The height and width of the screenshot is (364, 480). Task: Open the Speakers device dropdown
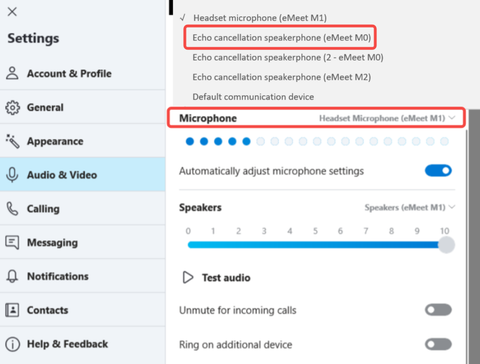pyautogui.click(x=410, y=207)
